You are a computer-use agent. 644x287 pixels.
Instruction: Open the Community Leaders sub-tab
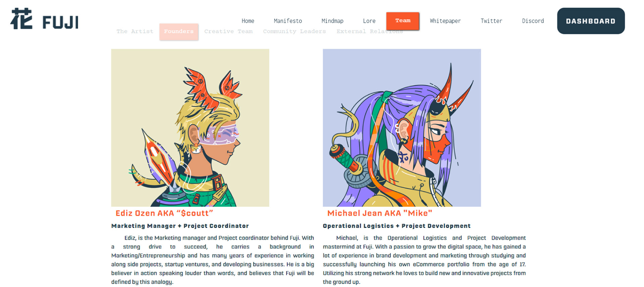pyautogui.click(x=294, y=31)
